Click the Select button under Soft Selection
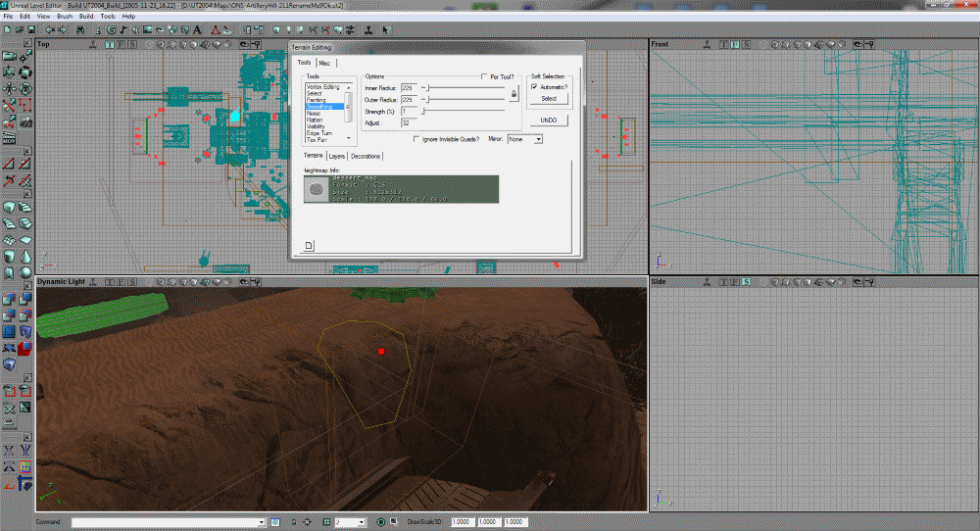The width and height of the screenshot is (980, 531). click(x=549, y=98)
